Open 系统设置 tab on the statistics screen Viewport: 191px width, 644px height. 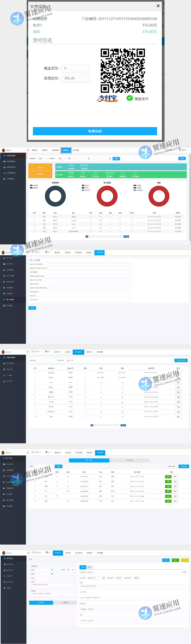tap(76, 150)
